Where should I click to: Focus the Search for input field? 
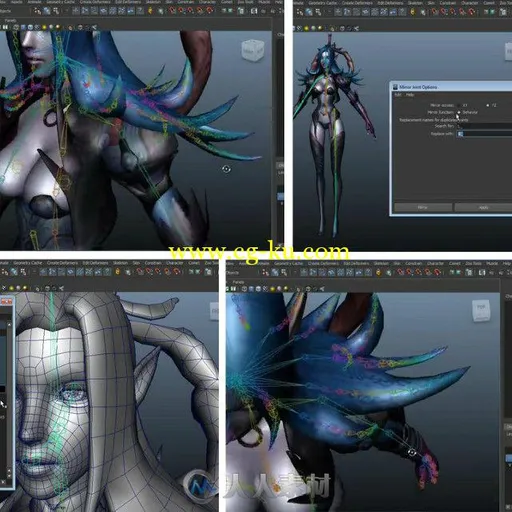(484, 126)
